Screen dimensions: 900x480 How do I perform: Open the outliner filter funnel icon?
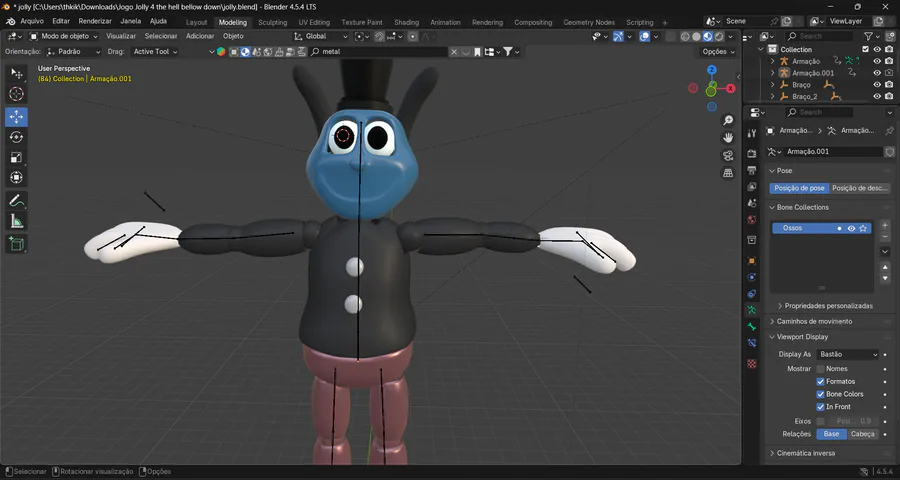868,36
